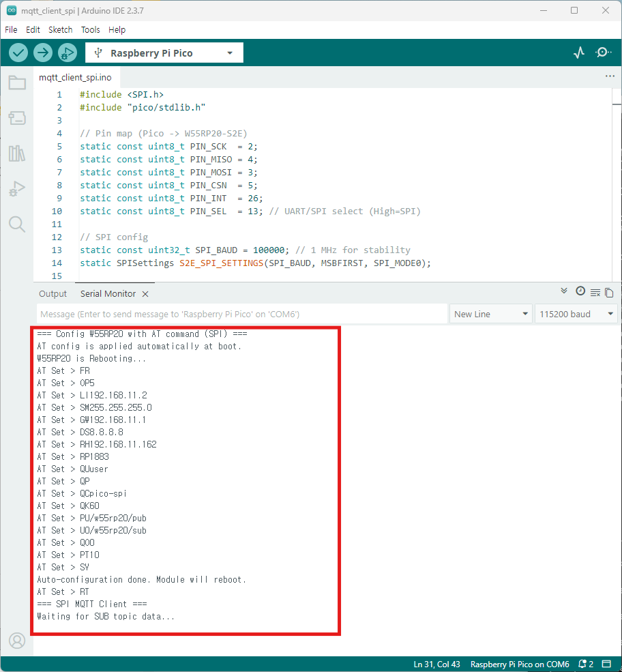Open the 115200 baud rate dropdown
Viewport: 622px width, 672px height.
coord(576,314)
